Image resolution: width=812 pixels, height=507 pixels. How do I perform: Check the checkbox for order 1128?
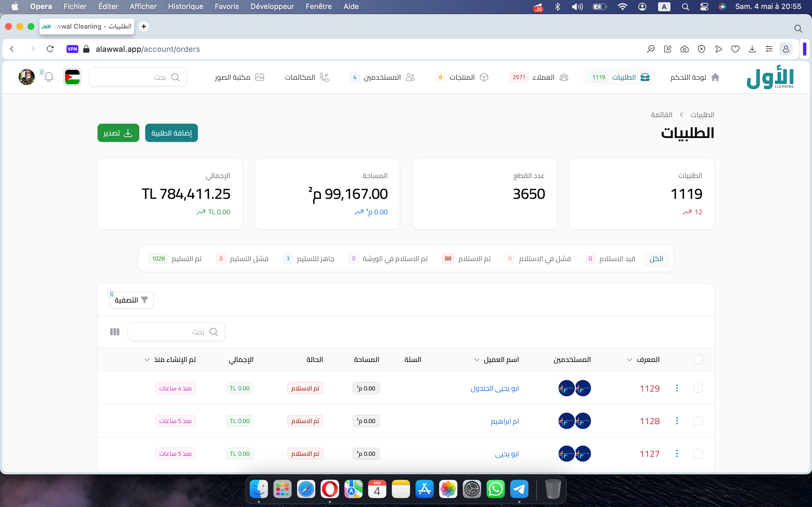pos(698,421)
